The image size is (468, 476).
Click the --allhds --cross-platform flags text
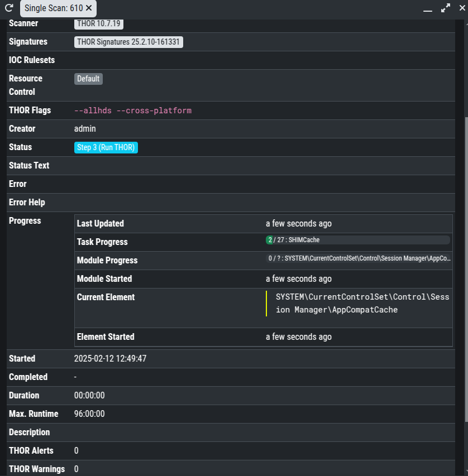(x=132, y=110)
